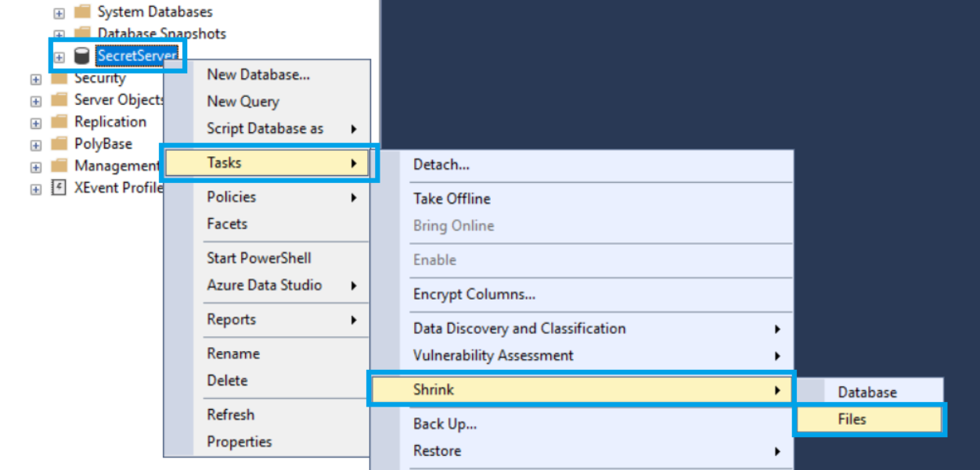Choose Files in Shrink submenu

[869, 419]
